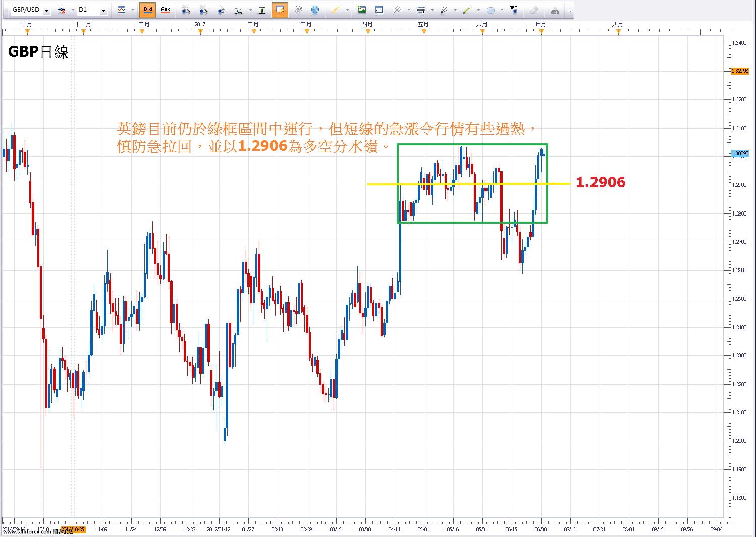Click the 十二月 month marker on the timeline

142,24
